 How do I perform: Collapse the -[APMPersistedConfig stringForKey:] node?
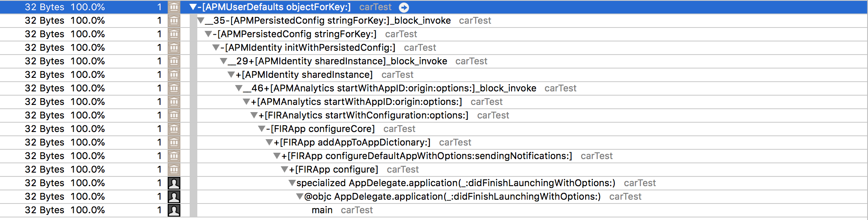(x=208, y=34)
